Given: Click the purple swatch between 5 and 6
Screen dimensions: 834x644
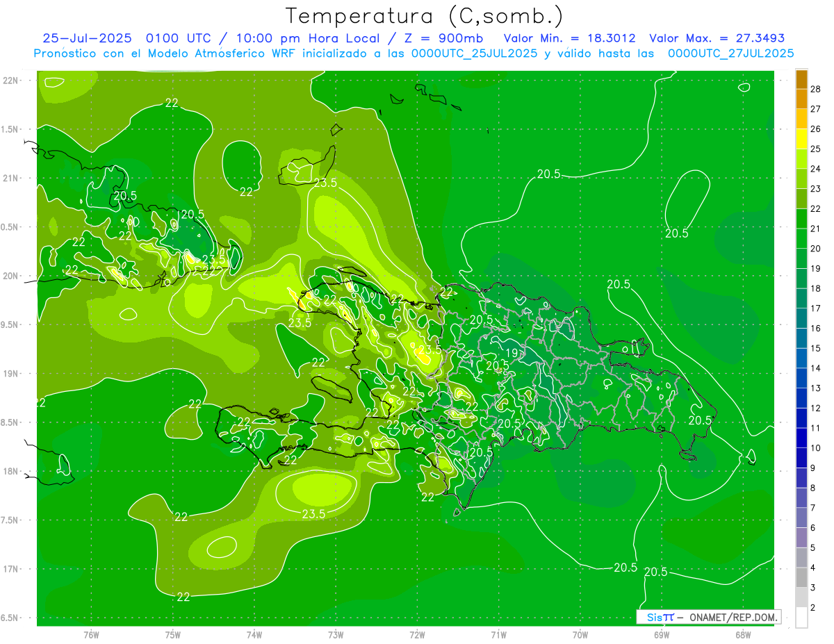Looking at the screenshot, I should coord(801,538).
